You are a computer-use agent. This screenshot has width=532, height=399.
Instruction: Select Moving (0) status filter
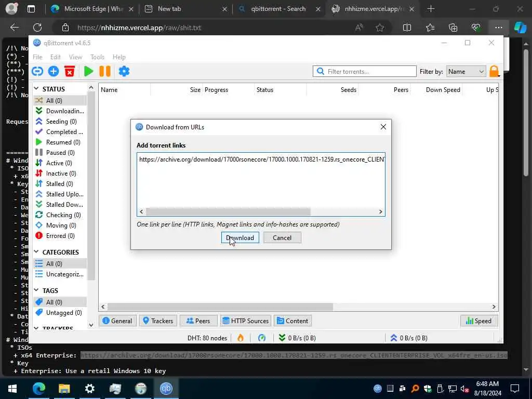(60, 225)
